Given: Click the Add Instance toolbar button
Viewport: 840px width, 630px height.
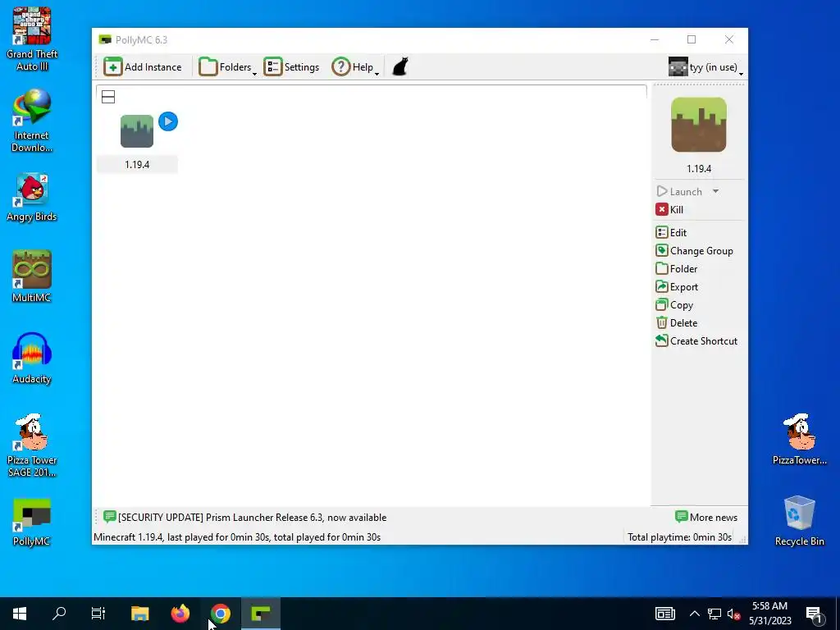Looking at the screenshot, I should pos(143,67).
